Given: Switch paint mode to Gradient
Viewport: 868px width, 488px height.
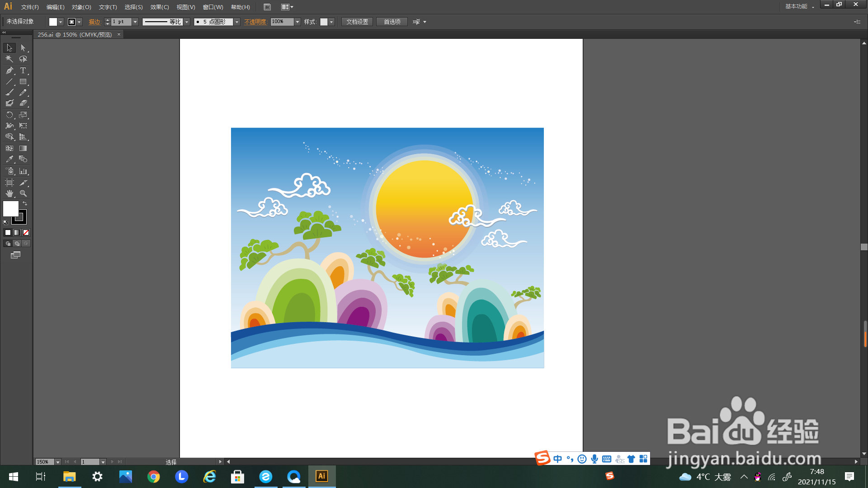Looking at the screenshot, I should [17, 233].
